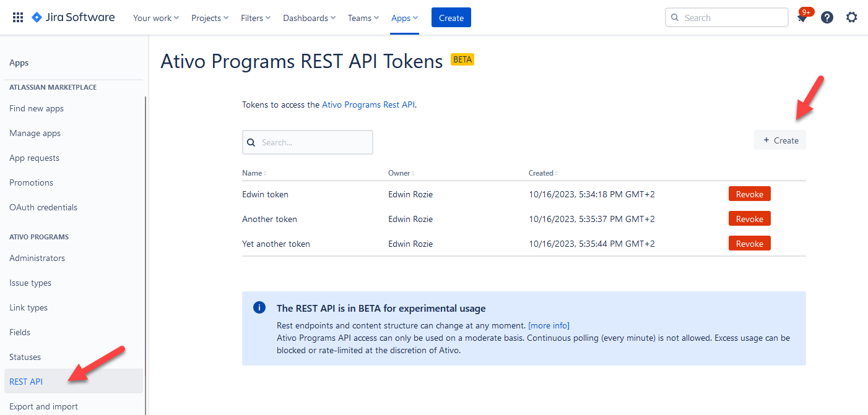The width and height of the screenshot is (868, 415).
Task: Open Administrators in sidebar
Action: [x=37, y=258]
